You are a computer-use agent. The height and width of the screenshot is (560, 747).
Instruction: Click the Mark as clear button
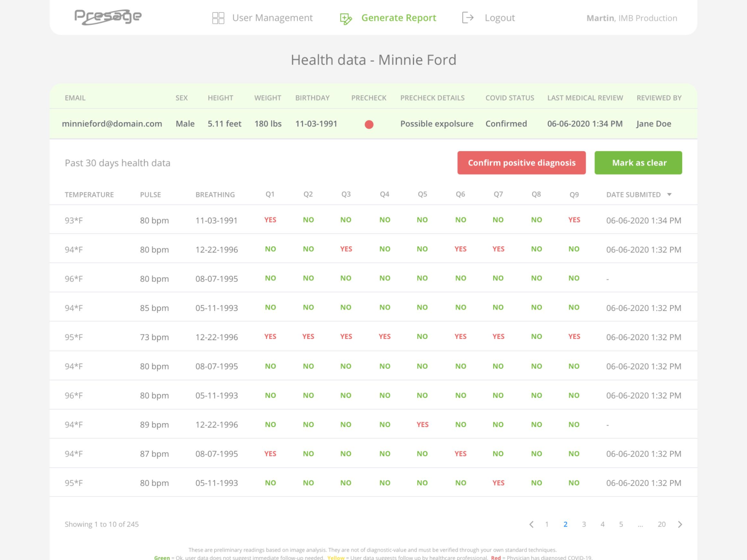[638, 162]
